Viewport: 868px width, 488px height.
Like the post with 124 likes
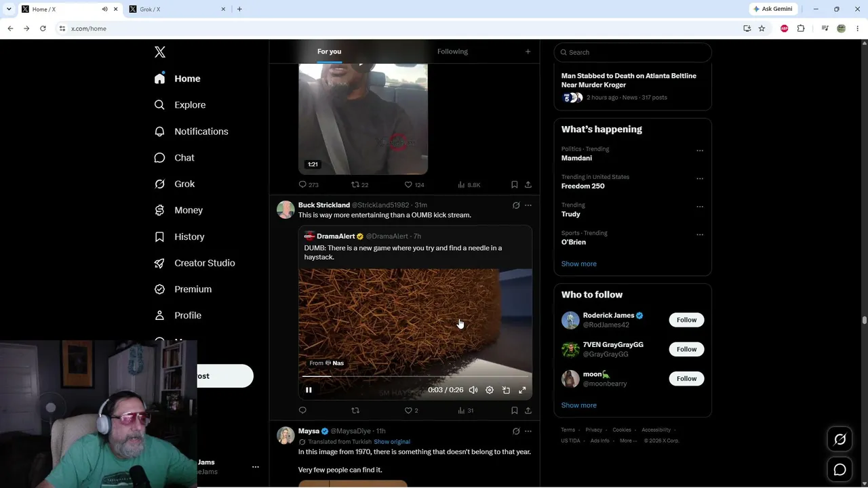click(414, 184)
